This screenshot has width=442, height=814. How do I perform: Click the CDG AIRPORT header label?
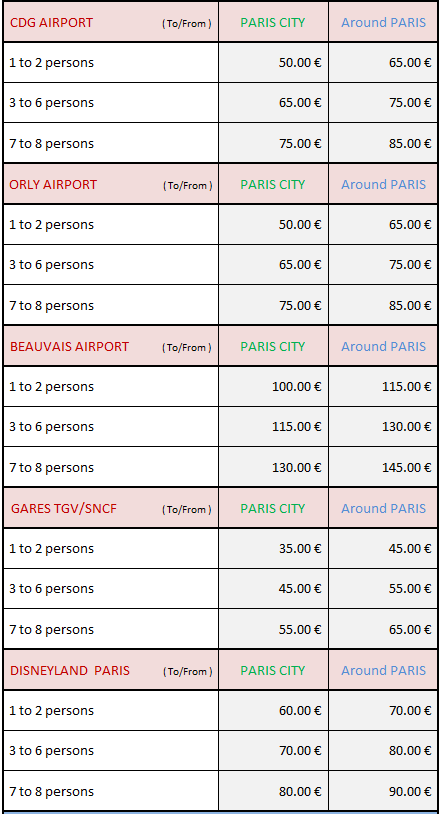tap(51, 23)
